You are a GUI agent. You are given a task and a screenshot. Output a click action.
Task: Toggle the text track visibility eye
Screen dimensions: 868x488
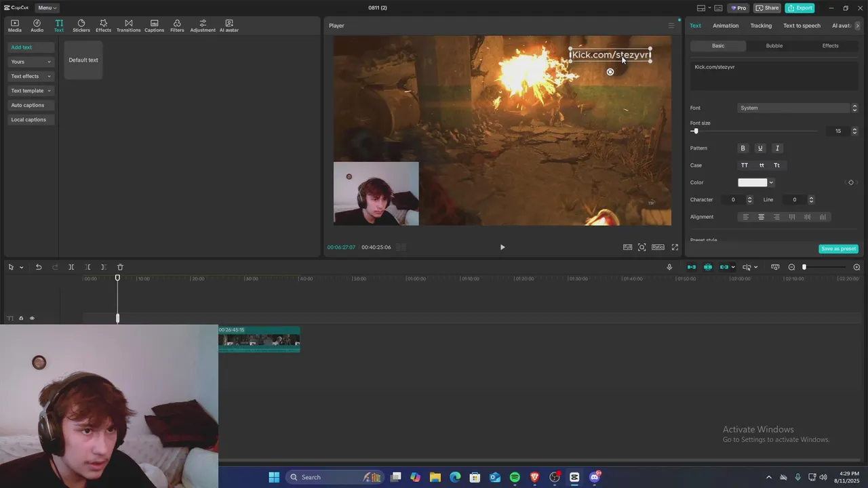(32, 318)
